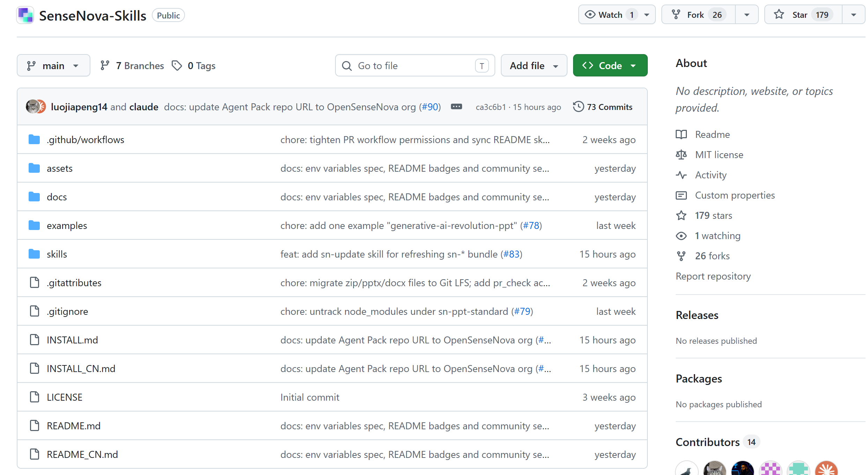868x475 pixels.
Task: Expand the star lists dropdown arrow
Action: (x=854, y=15)
